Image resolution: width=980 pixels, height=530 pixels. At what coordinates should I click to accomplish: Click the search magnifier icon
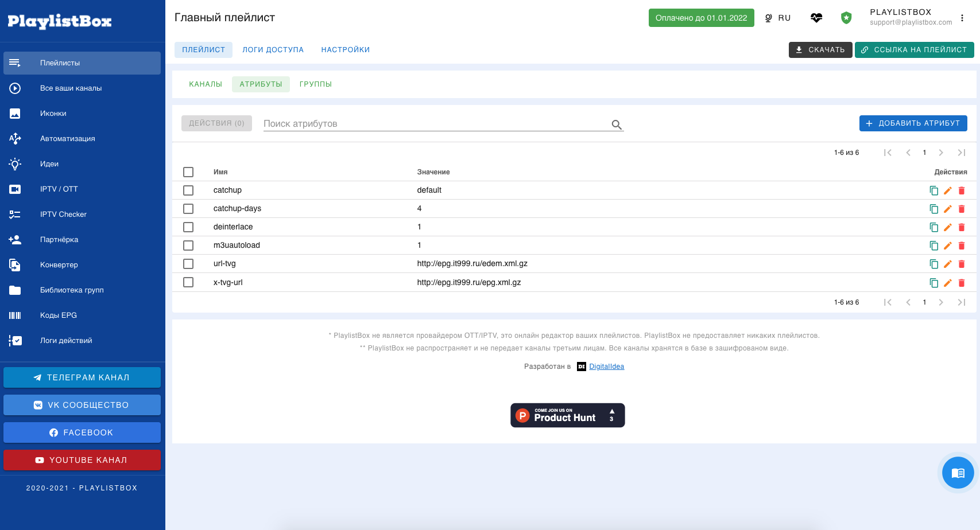pyautogui.click(x=617, y=124)
